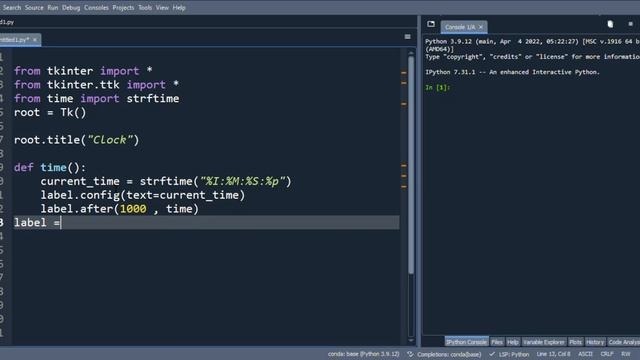Click line 'root.title("Clock")'
This screenshot has height=360, width=640.
click(76, 140)
